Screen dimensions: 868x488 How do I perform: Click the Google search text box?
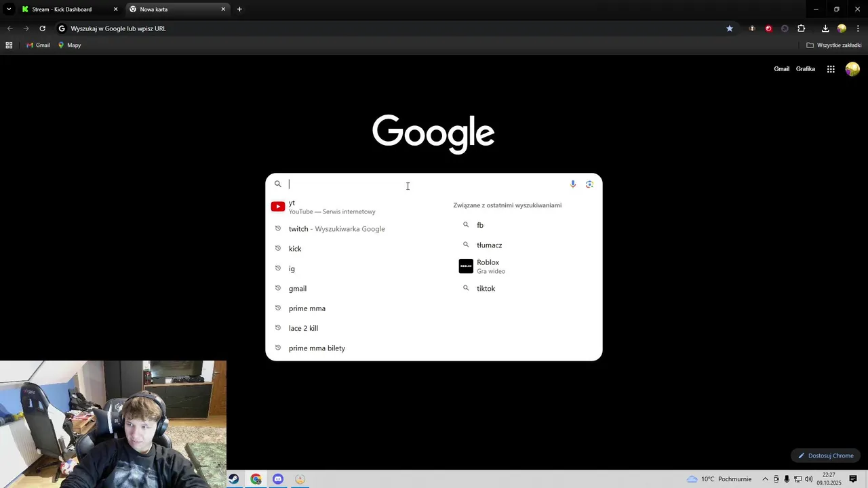pos(426,184)
